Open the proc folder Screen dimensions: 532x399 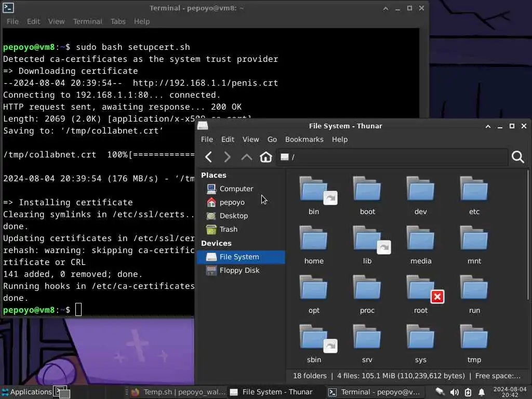point(367,294)
